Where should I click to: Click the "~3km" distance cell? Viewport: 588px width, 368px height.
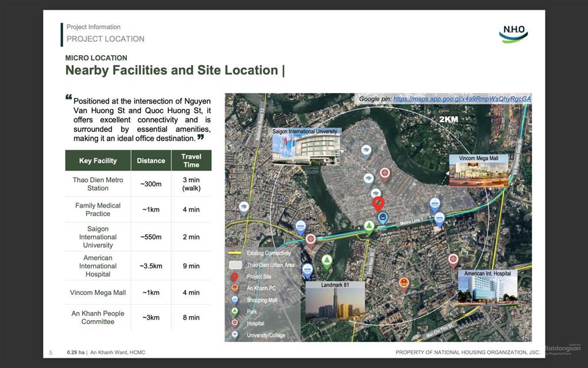pos(151,317)
